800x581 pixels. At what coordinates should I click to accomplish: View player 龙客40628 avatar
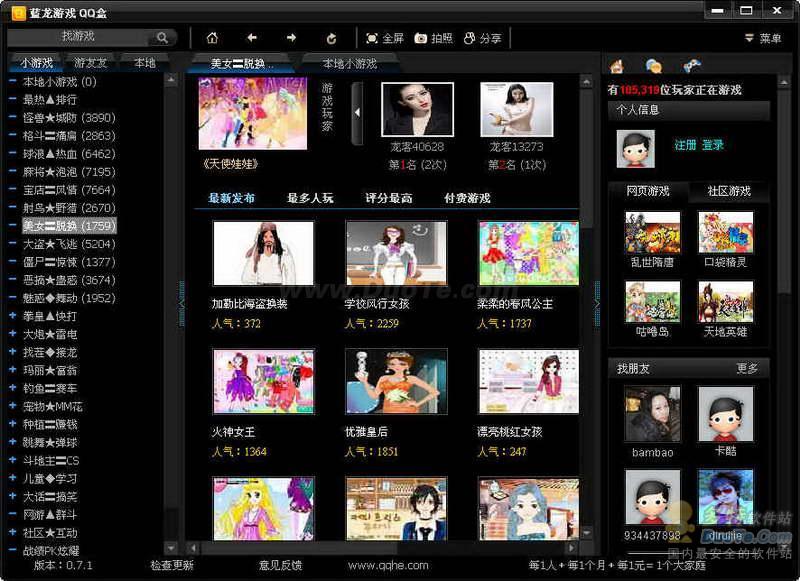coord(417,110)
